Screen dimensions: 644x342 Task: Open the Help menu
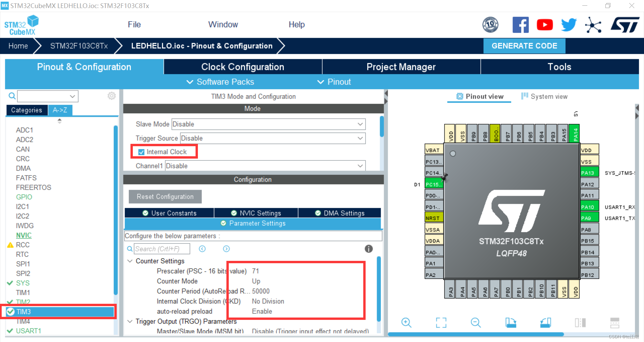tap(297, 24)
